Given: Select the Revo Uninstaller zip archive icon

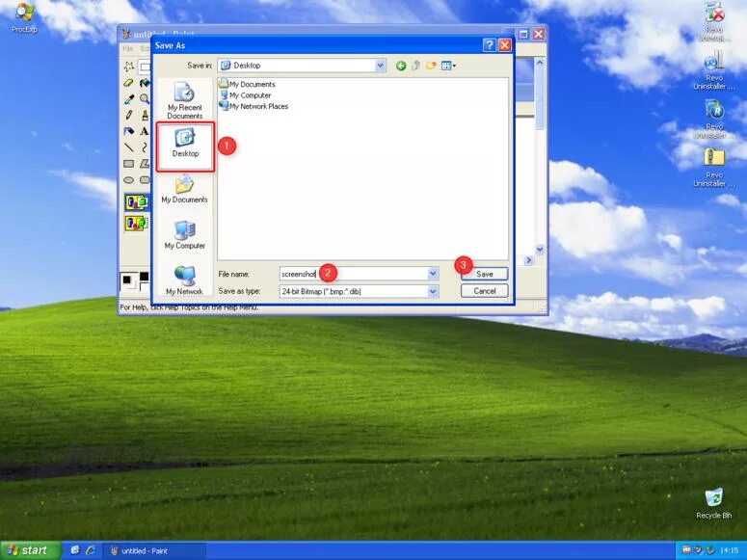Looking at the screenshot, I should [713, 167].
